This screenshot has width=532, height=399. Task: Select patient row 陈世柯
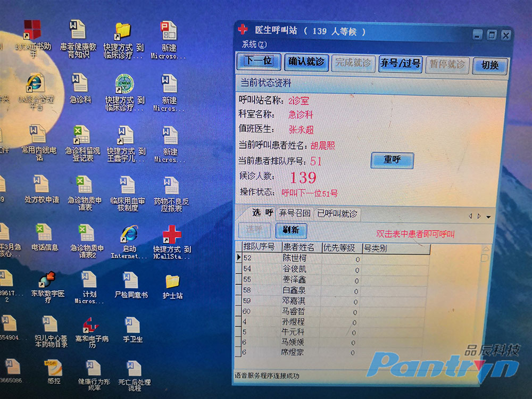333,258
